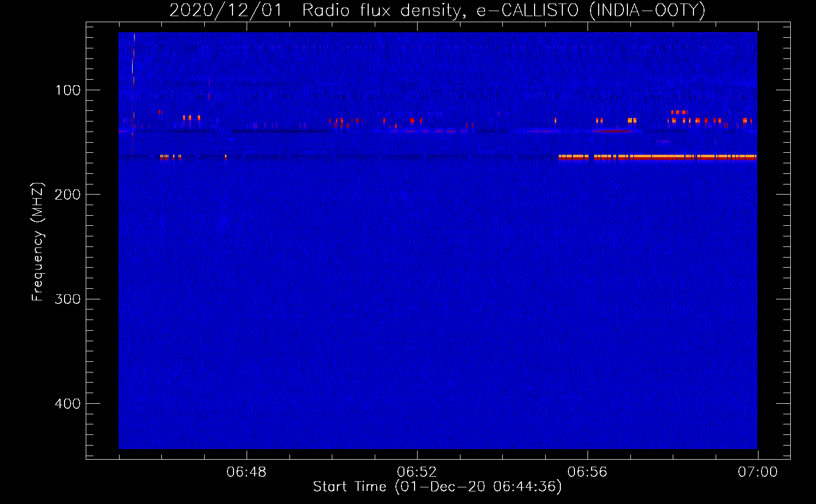The width and height of the screenshot is (816, 504).
Task: Click the 'Start Time (01-Dec-20 06:44:36)' label
Action: [x=437, y=487]
